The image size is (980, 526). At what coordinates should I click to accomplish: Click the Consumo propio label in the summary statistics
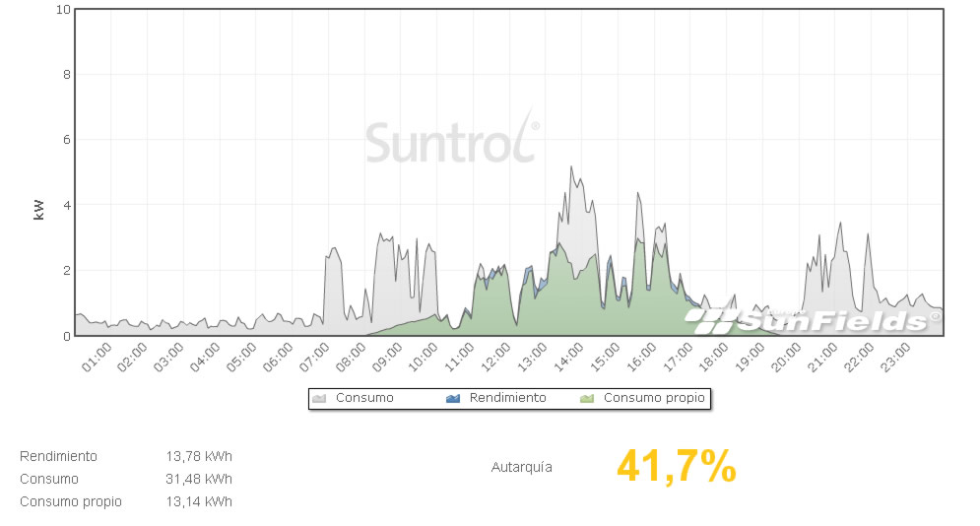pyautogui.click(x=71, y=502)
